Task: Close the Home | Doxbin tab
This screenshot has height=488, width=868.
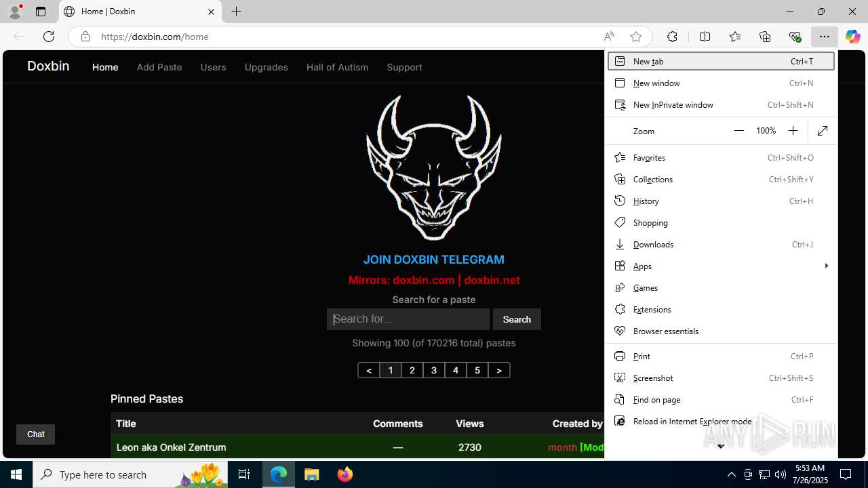Action: pos(211,12)
